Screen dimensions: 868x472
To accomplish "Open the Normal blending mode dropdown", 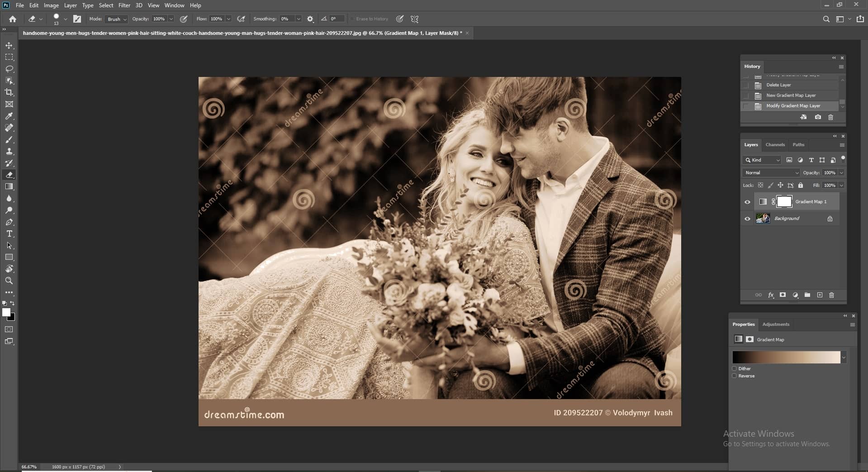I will (x=771, y=172).
